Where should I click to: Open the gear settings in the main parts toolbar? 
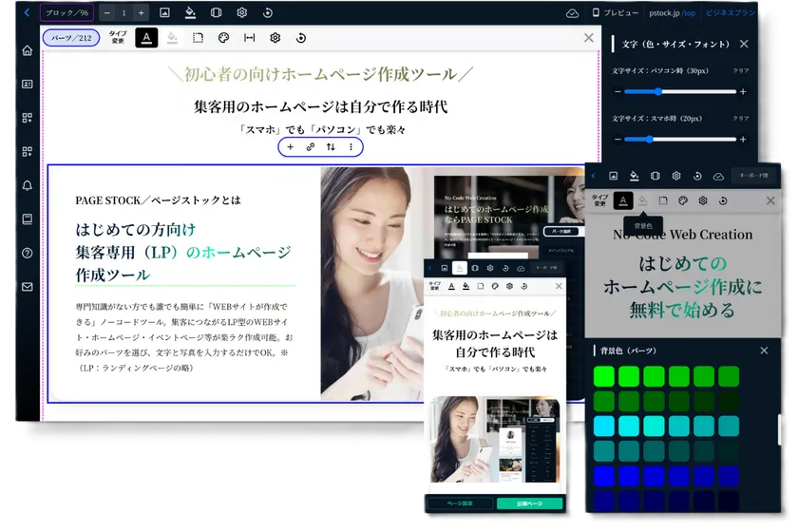(275, 38)
